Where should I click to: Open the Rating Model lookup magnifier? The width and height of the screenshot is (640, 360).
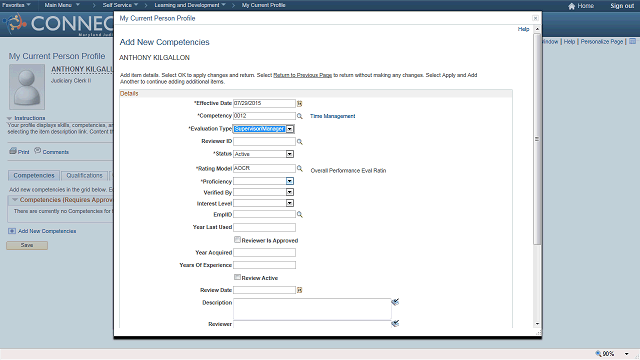pos(300,168)
